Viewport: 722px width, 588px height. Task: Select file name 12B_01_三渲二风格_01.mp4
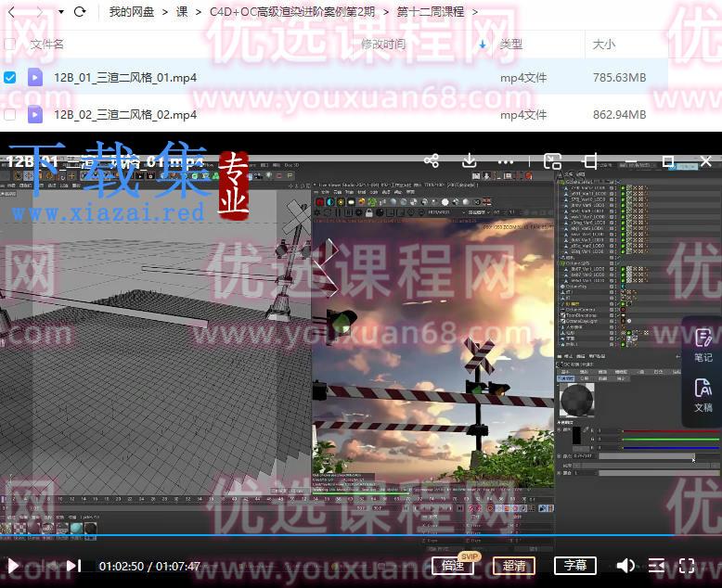(x=125, y=77)
